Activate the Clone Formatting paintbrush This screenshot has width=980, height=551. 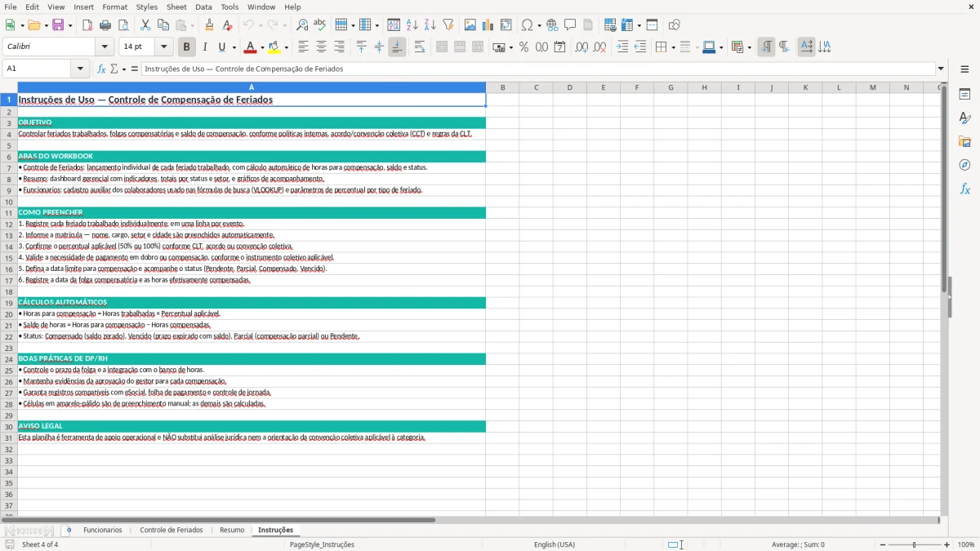click(209, 25)
